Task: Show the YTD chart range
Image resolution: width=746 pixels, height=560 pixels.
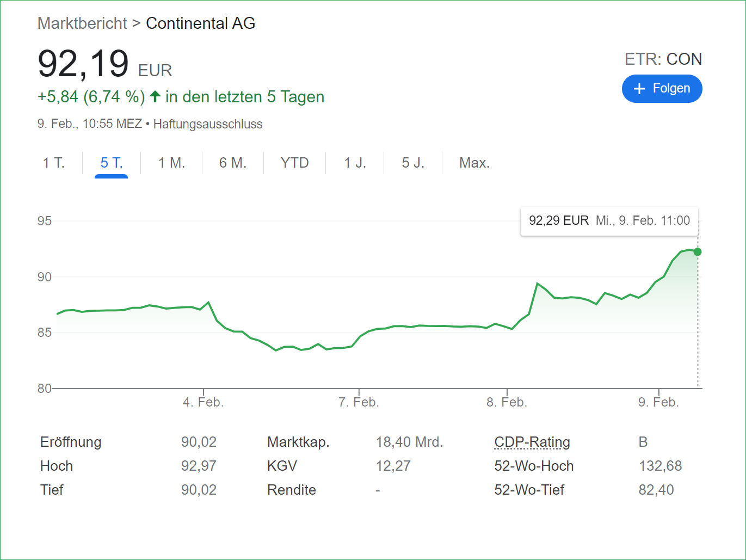Action: [295, 163]
